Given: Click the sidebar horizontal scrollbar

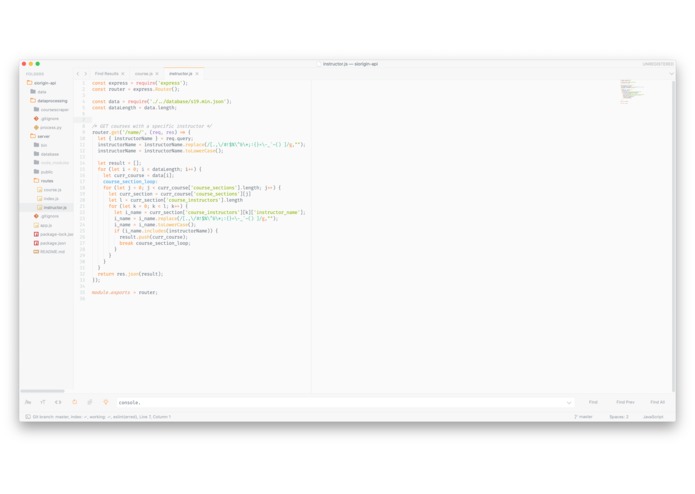Looking at the screenshot, I should [x=42, y=391].
